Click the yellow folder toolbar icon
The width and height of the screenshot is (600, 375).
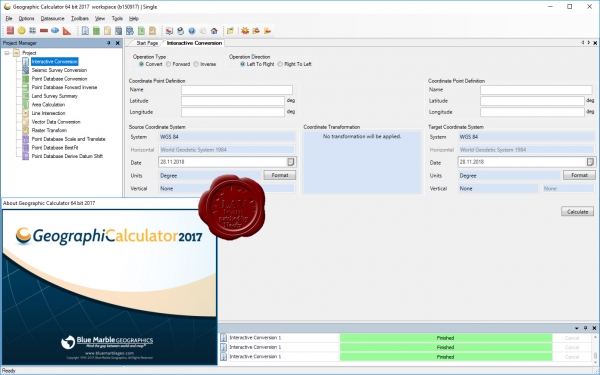[230, 31]
